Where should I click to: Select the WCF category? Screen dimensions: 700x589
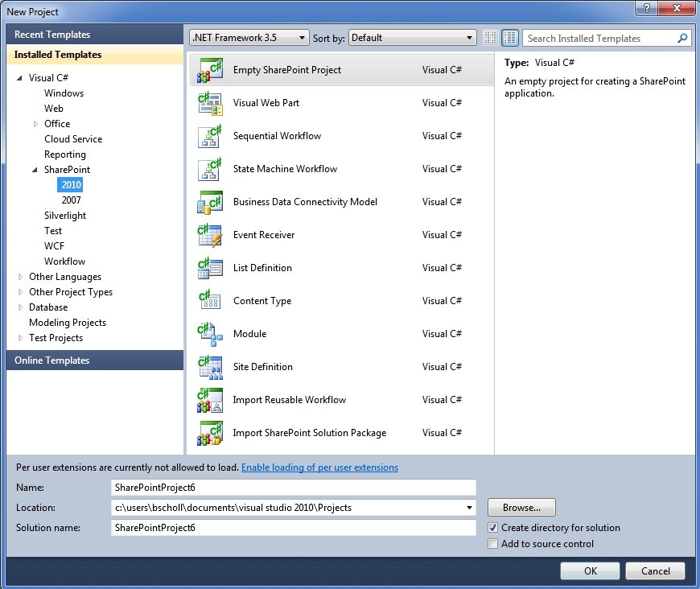pos(54,246)
